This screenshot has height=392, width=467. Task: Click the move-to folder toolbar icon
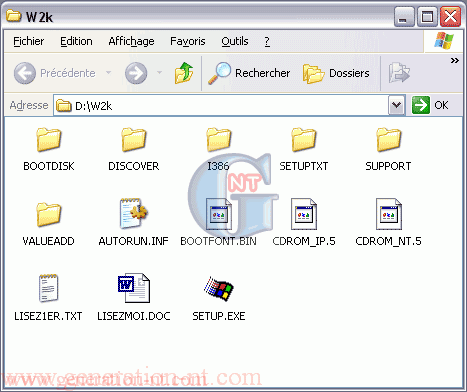tap(399, 73)
